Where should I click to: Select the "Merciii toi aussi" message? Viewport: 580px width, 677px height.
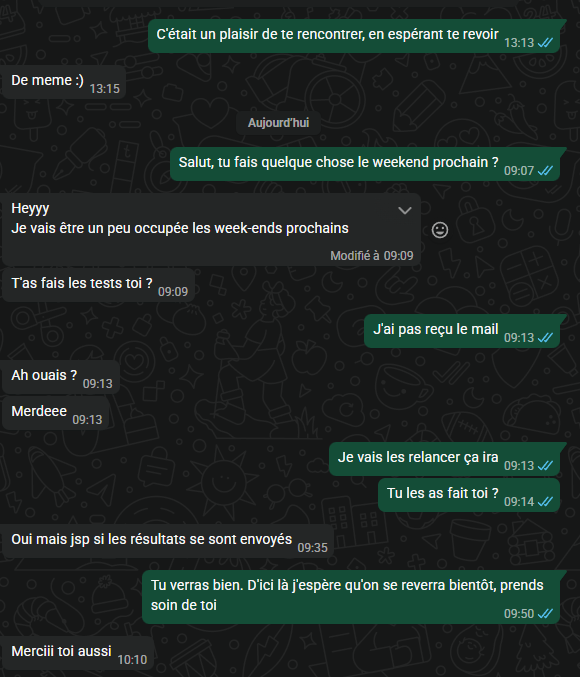click(x=78, y=653)
